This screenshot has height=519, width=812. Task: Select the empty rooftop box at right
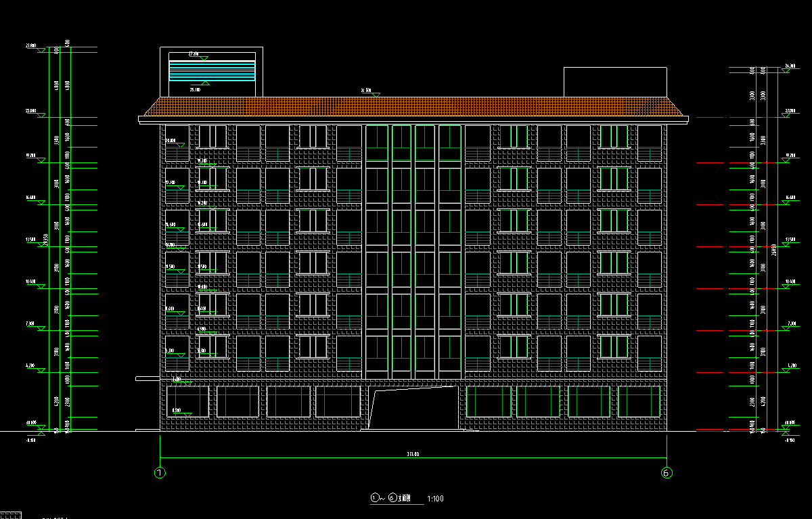click(614, 82)
